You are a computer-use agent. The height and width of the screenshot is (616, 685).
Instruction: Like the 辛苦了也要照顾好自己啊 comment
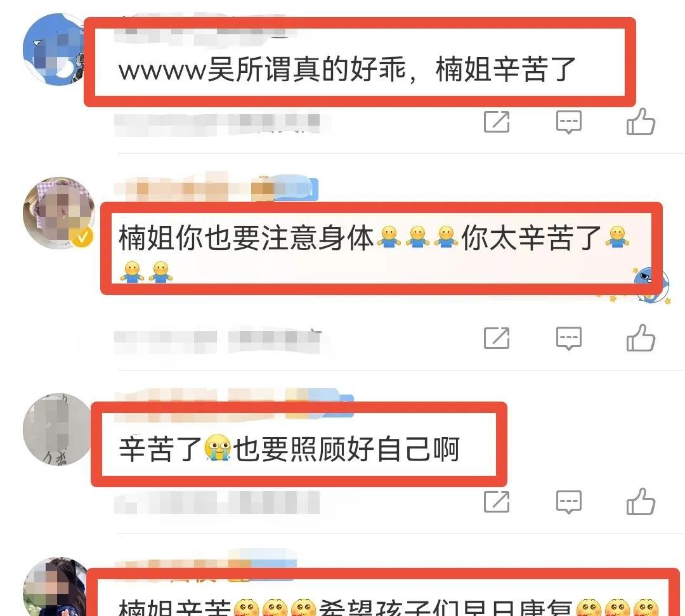pyautogui.click(x=641, y=501)
